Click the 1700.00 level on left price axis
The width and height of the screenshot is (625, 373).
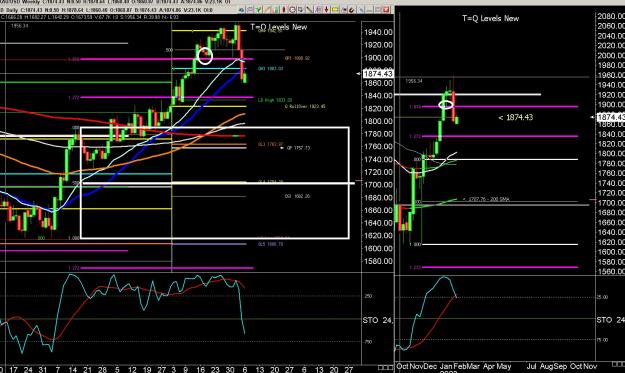click(377, 185)
